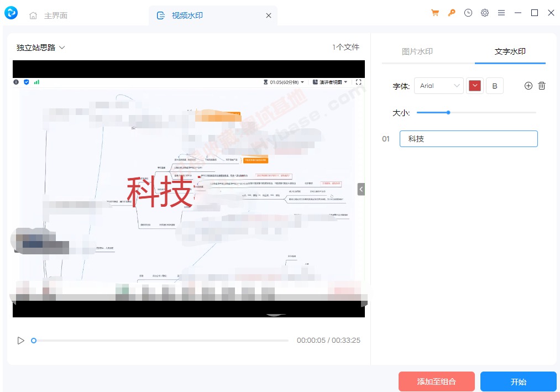Close the 视频水印 tab
Image resolution: width=560 pixels, height=392 pixels.
tap(269, 15)
